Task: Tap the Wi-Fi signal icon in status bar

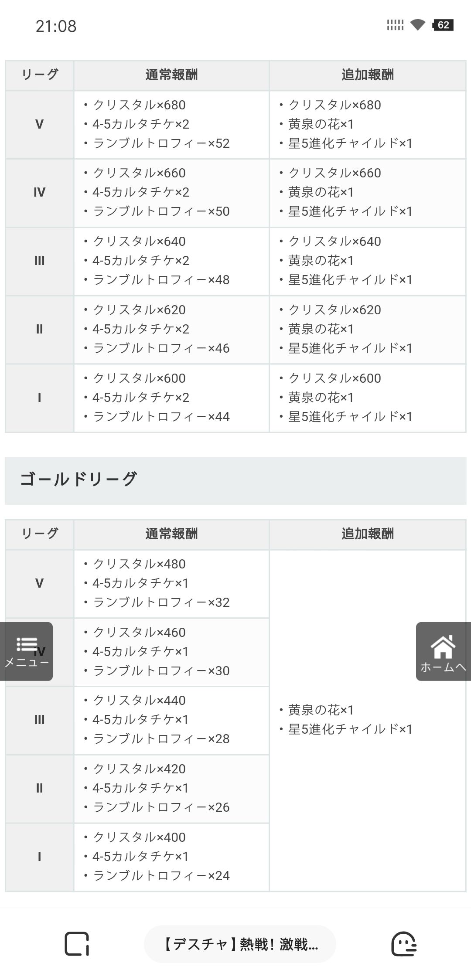Action: point(418,25)
